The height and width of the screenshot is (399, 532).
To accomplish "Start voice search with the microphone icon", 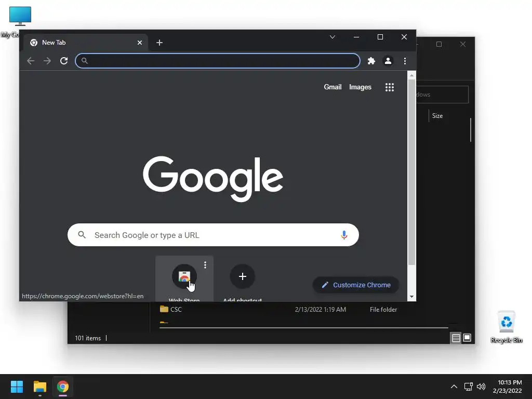I will (x=344, y=235).
